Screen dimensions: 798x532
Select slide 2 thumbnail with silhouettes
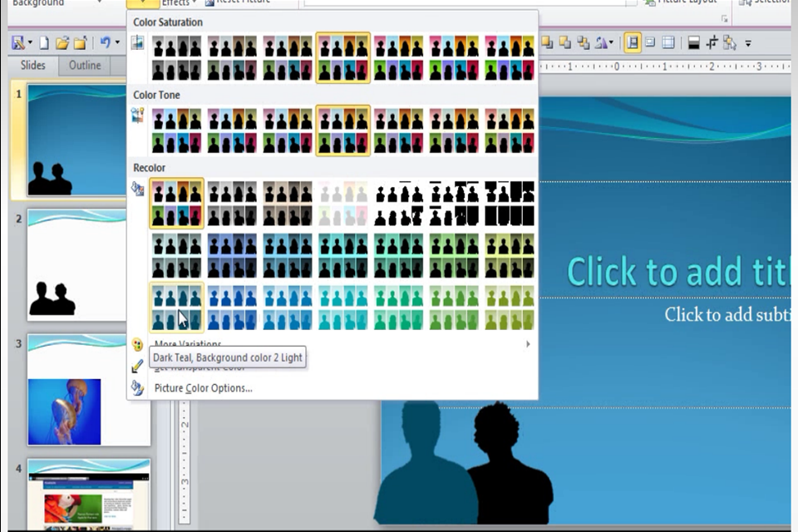click(76, 264)
